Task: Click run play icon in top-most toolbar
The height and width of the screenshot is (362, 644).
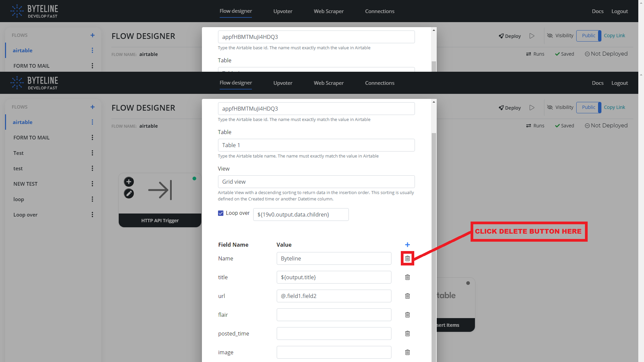Action: pos(532,36)
